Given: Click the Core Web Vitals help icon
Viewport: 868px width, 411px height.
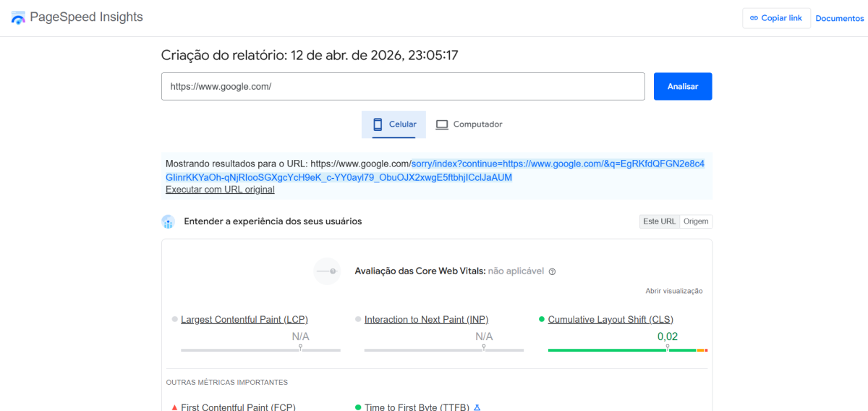Looking at the screenshot, I should click(552, 271).
